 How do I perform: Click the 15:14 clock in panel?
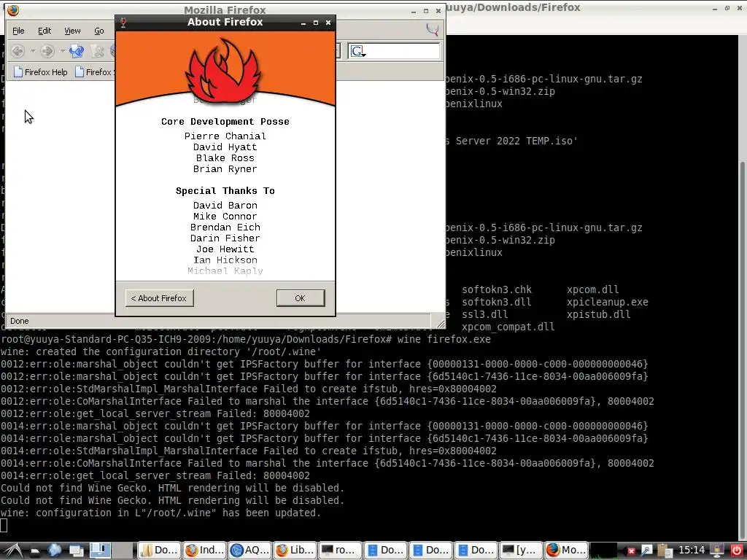692,551
